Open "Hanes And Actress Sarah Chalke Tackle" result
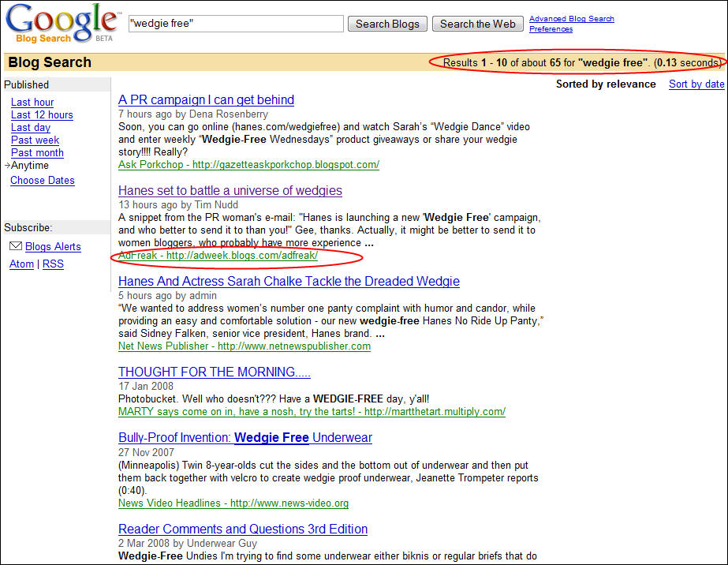This screenshot has width=728, height=565. click(289, 281)
